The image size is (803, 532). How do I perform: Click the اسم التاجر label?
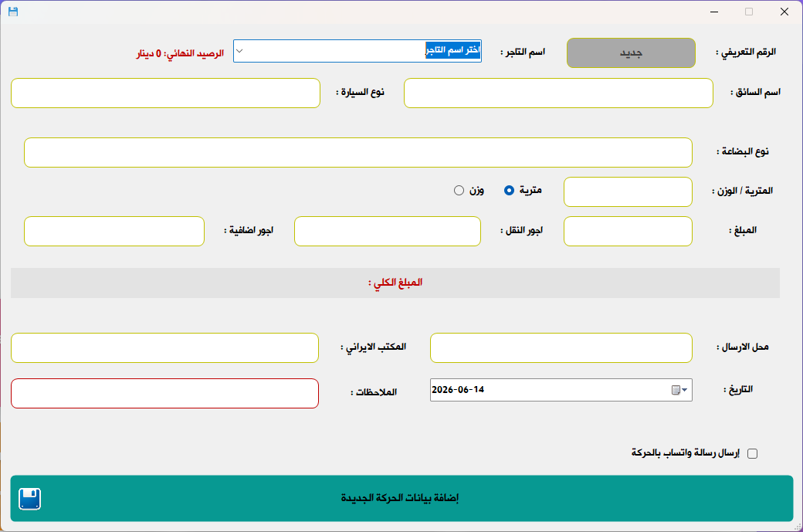click(x=523, y=53)
